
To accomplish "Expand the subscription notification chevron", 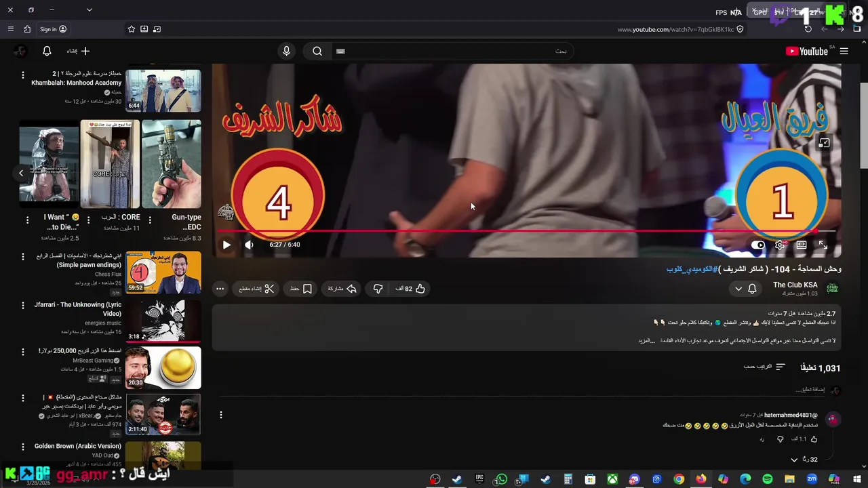I will pos(738,289).
